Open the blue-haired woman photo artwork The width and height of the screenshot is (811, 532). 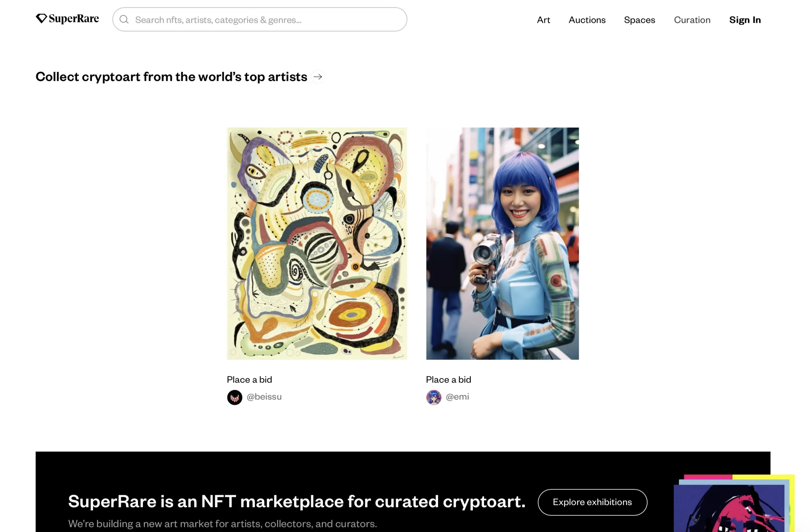(x=502, y=244)
